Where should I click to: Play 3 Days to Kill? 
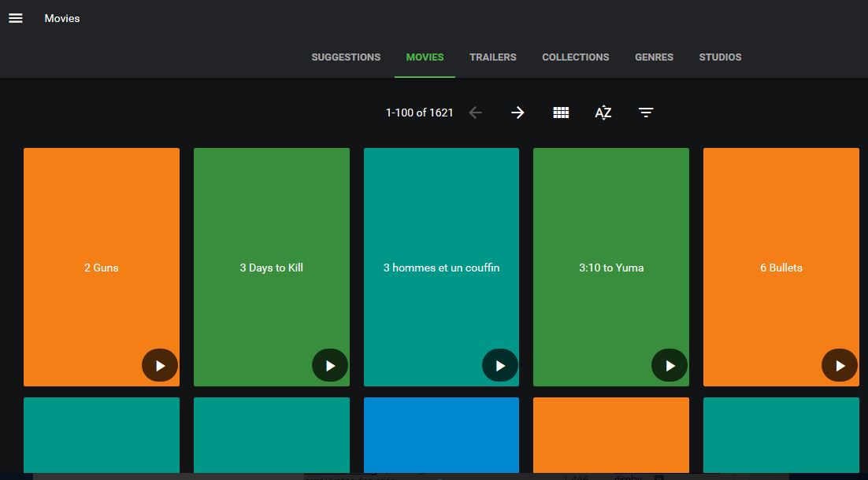330,366
